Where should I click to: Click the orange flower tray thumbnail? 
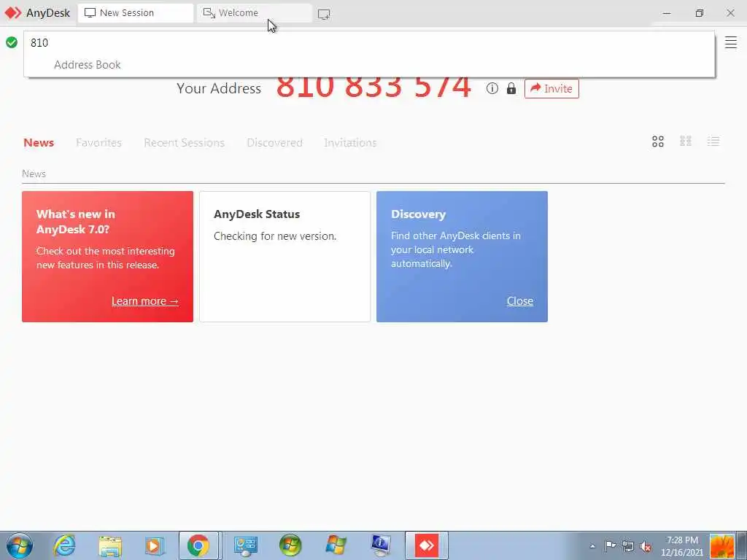click(721, 546)
